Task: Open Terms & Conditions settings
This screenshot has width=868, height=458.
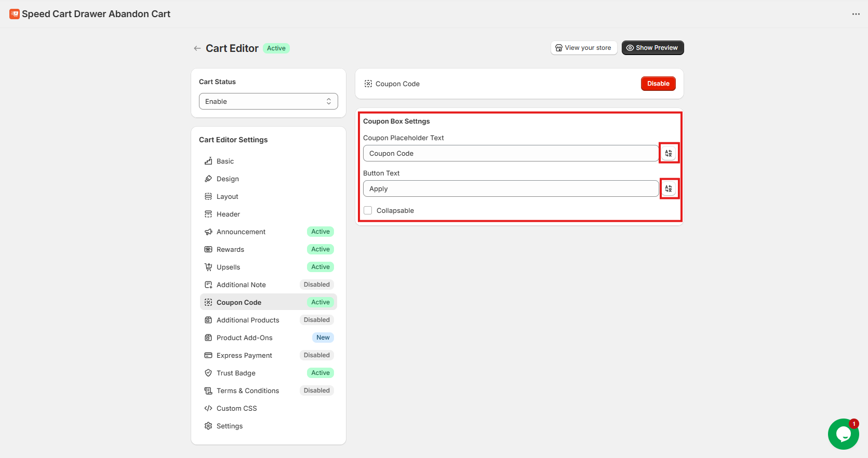Action: (248, 390)
